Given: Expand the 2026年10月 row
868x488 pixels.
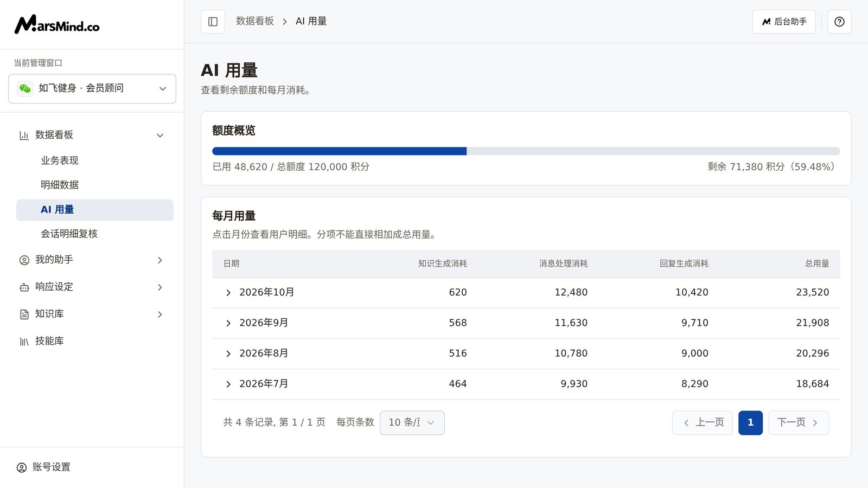Looking at the screenshot, I should 228,293.
